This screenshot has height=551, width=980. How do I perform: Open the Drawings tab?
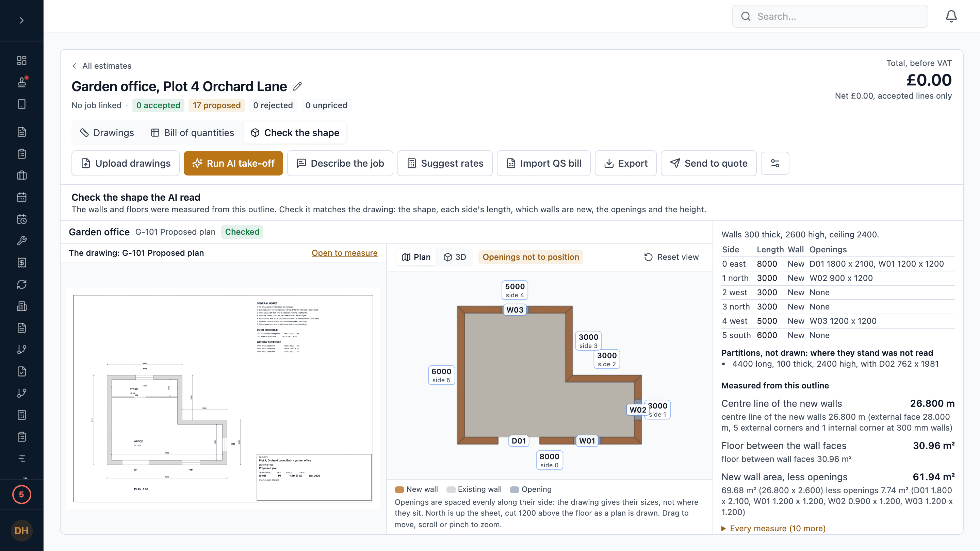(x=107, y=133)
